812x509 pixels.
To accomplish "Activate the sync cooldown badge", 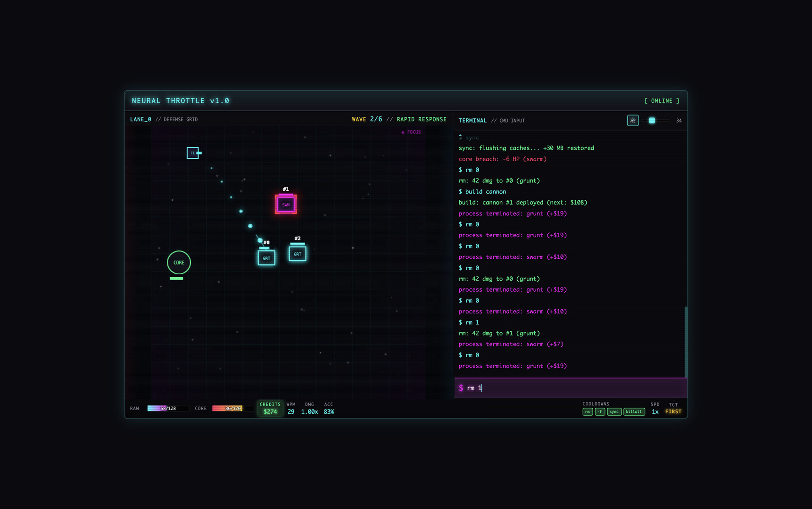I will click(x=614, y=411).
